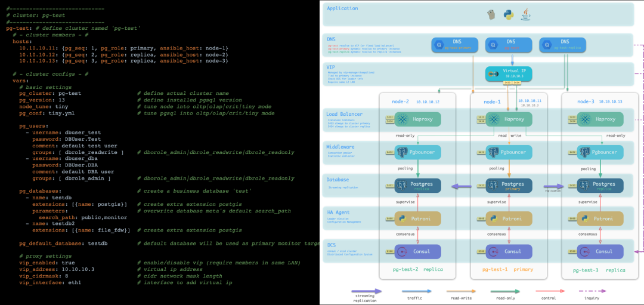Click the Go gopher icon in Application layer
The width and height of the screenshot is (644, 305).
click(491, 15)
